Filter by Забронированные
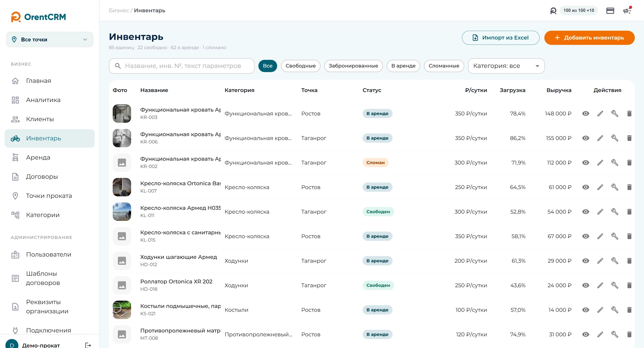 353,66
